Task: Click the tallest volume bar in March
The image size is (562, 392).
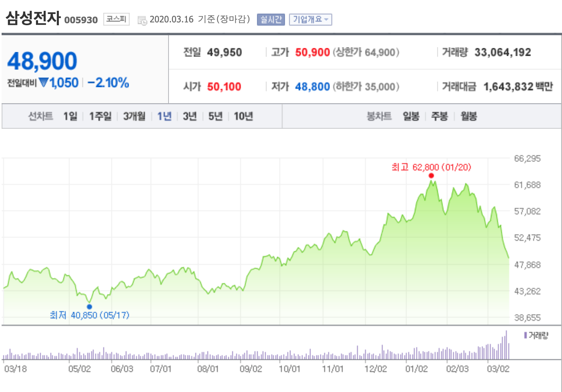Action: click(x=506, y=345)
